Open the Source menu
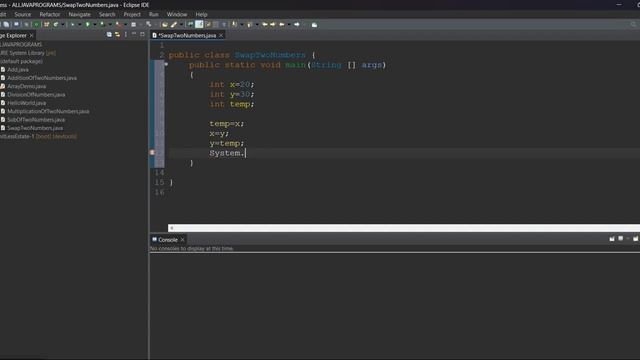This screenshot has height=360, width=640. [22, 14]
